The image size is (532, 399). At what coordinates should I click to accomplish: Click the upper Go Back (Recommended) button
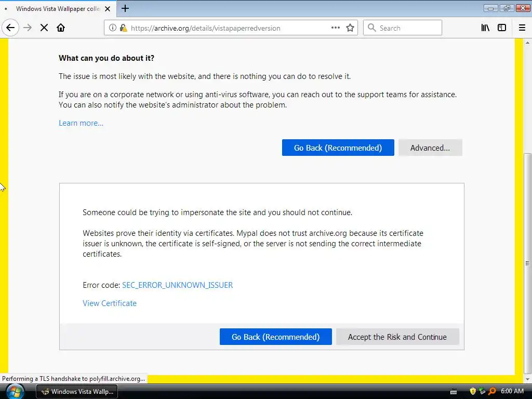[x=338, y=148]
